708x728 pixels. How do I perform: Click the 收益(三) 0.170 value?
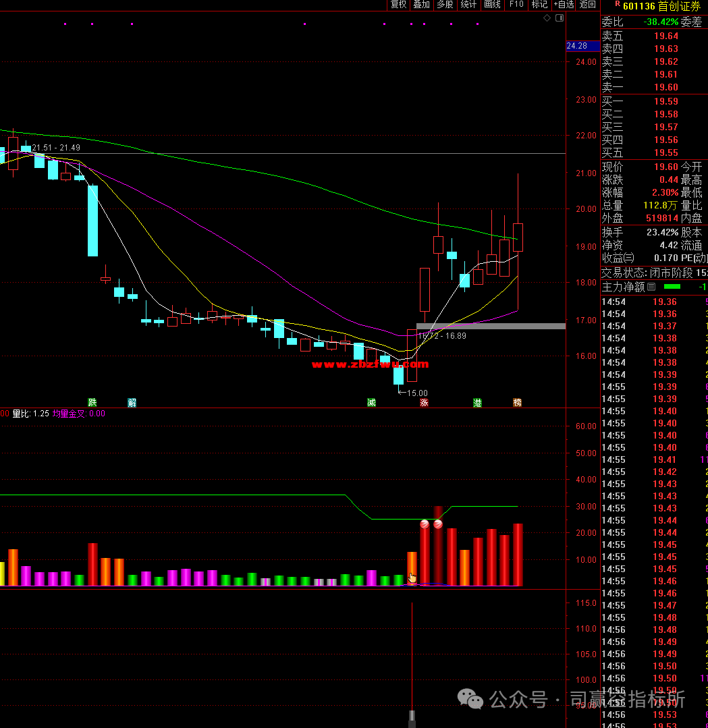[666, 258]
